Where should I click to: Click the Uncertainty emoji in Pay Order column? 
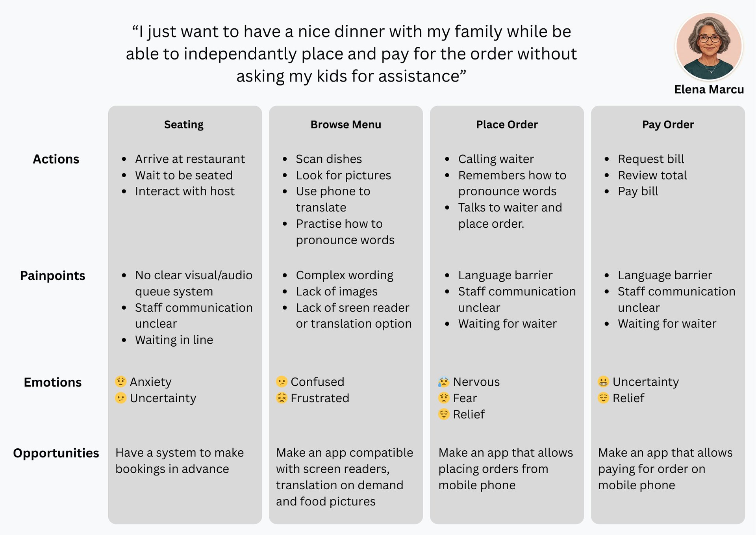603,381
